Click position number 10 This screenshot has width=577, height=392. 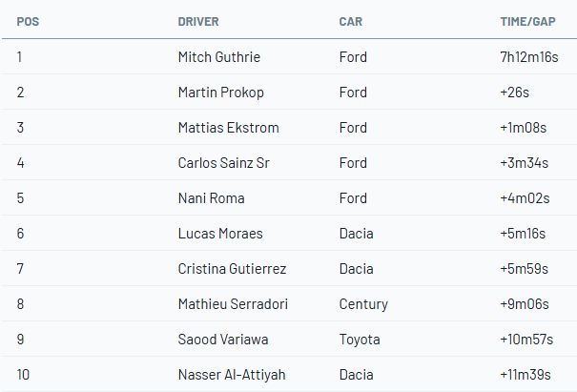[24, 375]
